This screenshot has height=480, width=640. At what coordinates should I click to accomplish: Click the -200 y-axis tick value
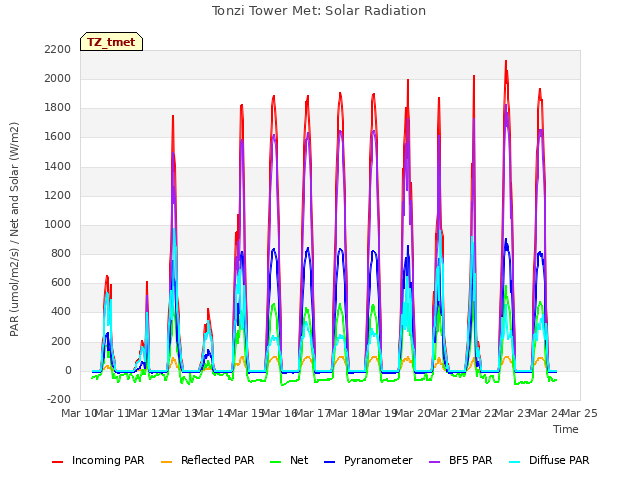(x=59, y=399)
